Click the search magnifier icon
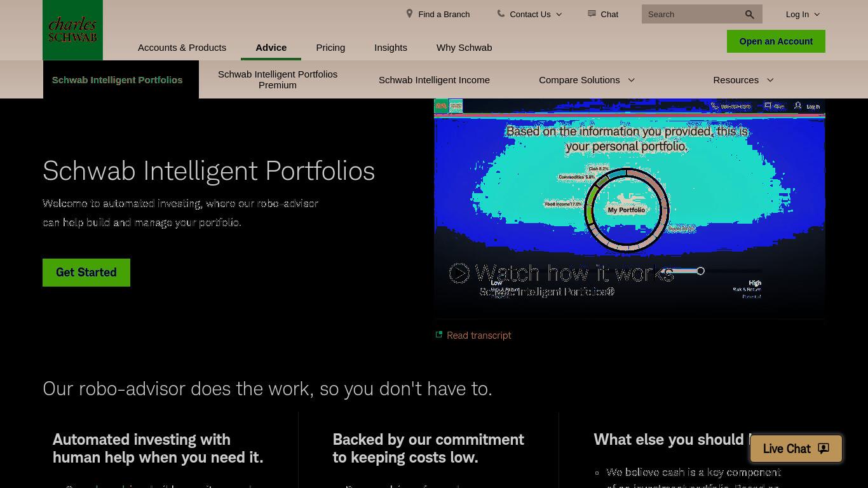 [750, 14]
